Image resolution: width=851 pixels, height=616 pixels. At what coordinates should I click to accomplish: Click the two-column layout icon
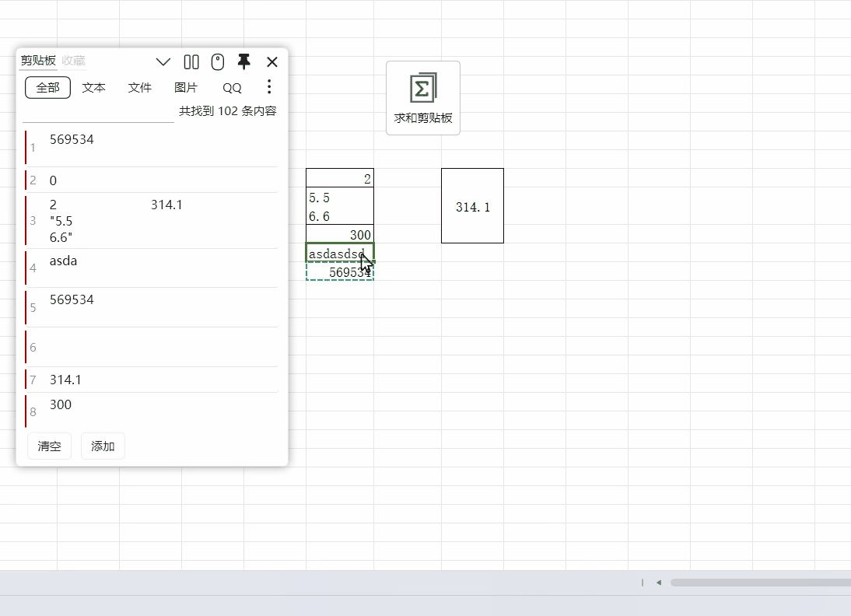click(x=191, y=62)
